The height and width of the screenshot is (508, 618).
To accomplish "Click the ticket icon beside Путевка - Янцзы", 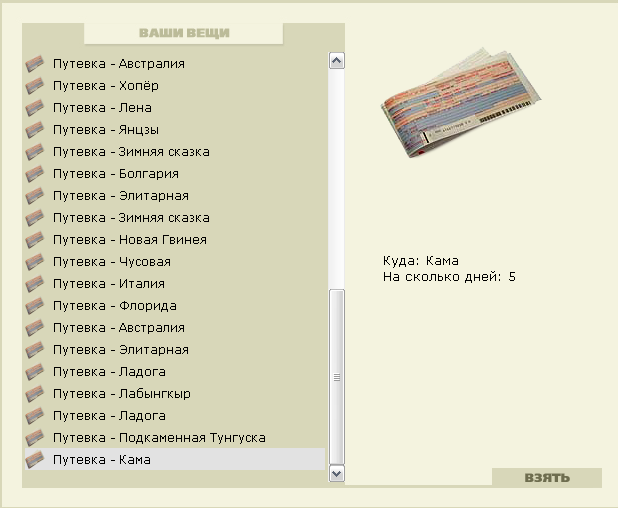I will click(x=35, y=130).
